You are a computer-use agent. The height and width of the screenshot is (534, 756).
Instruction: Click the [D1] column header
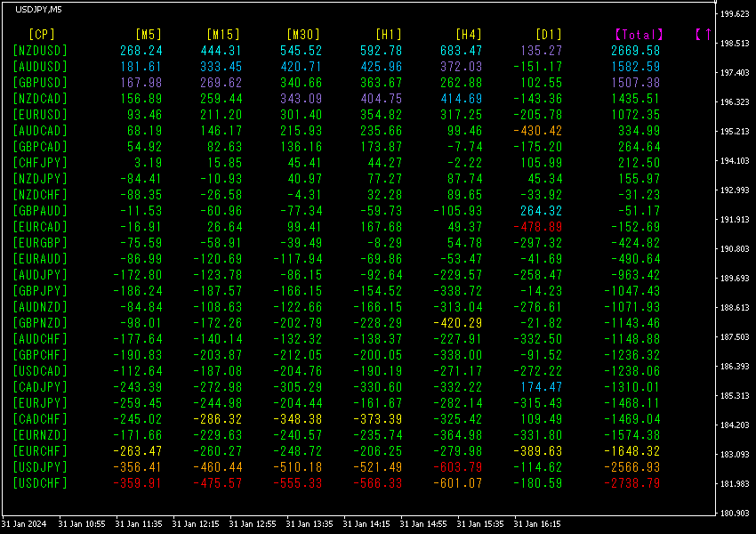click(549, 35)
